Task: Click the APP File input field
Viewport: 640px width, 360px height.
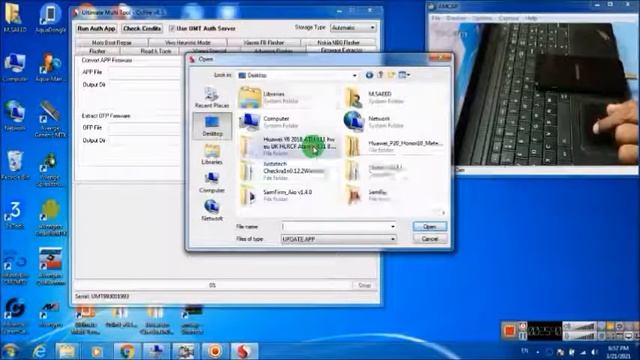Action: point(145,72)
